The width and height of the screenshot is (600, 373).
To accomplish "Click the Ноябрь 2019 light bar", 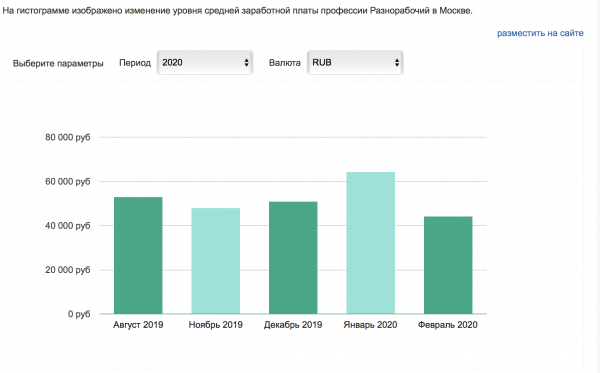I will pos(215,261).
